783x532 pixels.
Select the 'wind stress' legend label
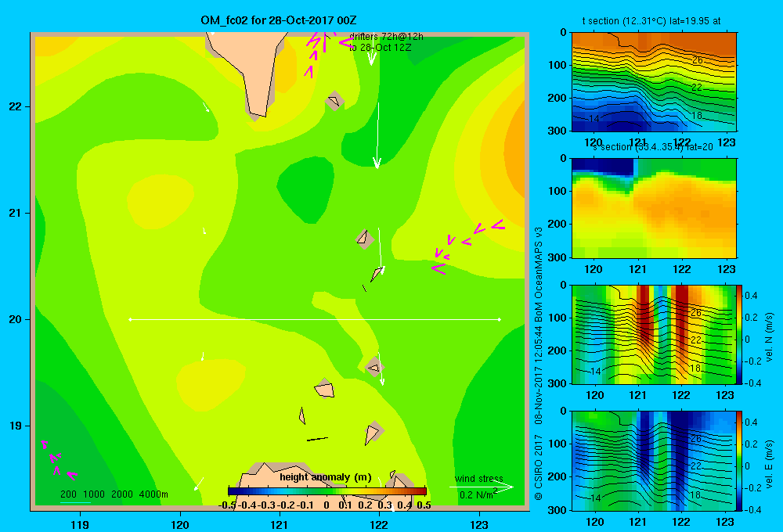(x=479, y=478)
